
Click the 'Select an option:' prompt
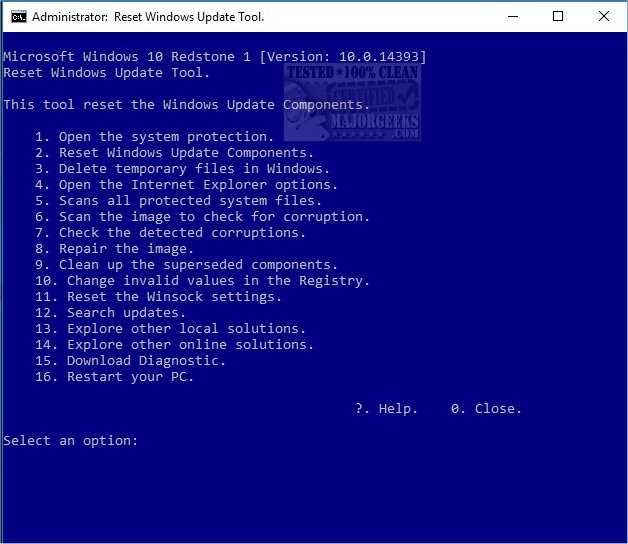click(70, 441)
